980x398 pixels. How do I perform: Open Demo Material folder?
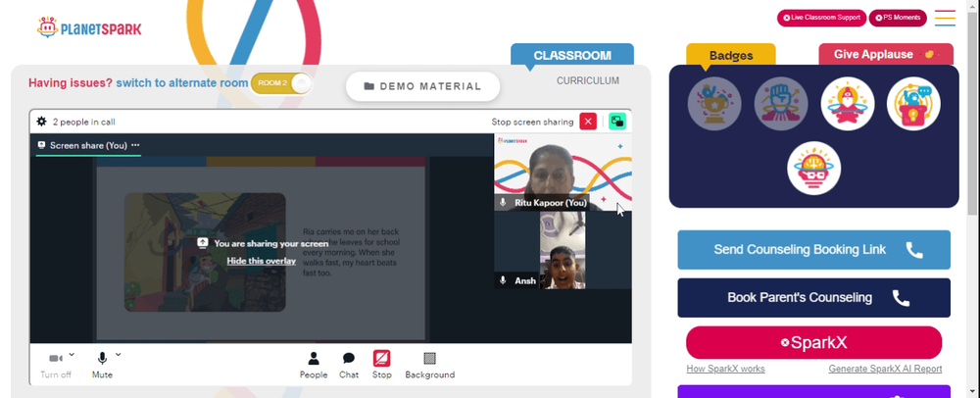422,86
